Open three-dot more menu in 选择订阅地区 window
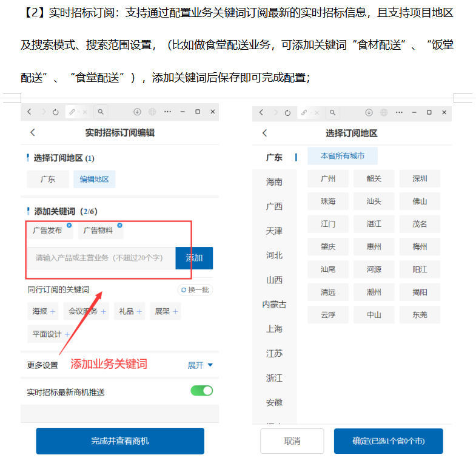Image resolution: width=476 pixels, height=466 pixels. 400,112
